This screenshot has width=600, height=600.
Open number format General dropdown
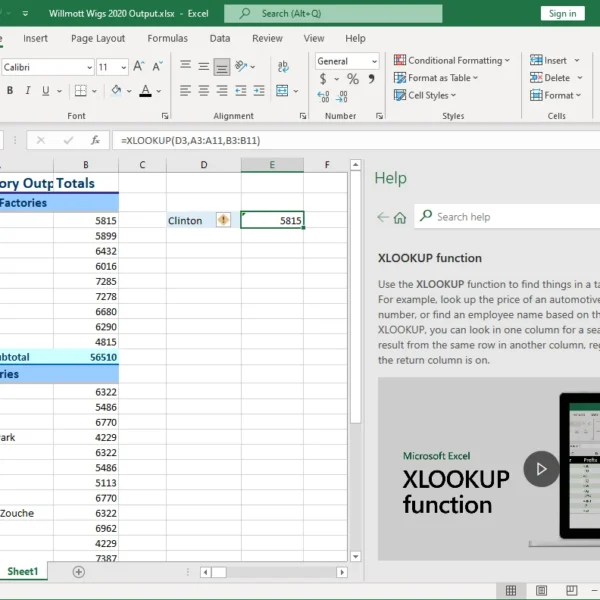[374, 61]
